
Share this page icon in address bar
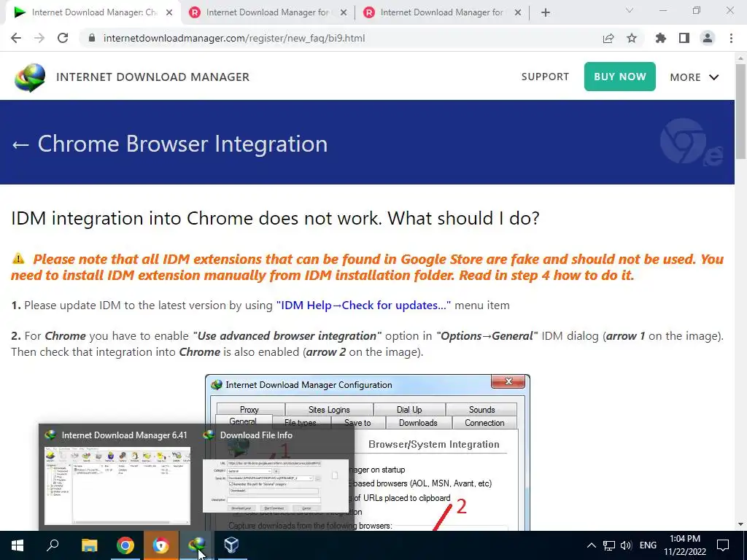click(608, 38)
